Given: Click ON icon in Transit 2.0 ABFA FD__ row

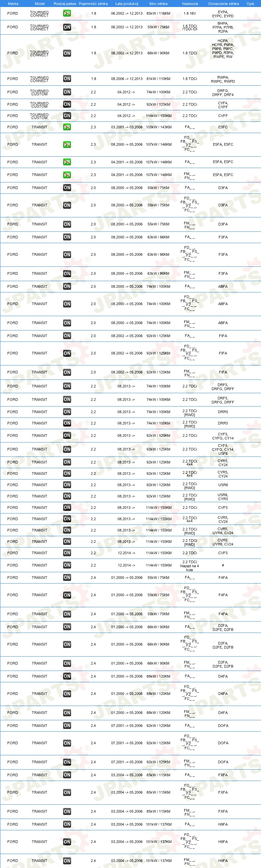Looking at the screenshot, I should pyautogui.click(x=67, y=304).
